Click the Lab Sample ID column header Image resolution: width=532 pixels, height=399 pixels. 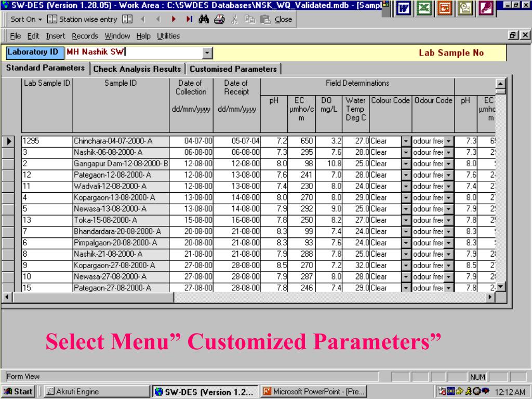pos(47,105)
